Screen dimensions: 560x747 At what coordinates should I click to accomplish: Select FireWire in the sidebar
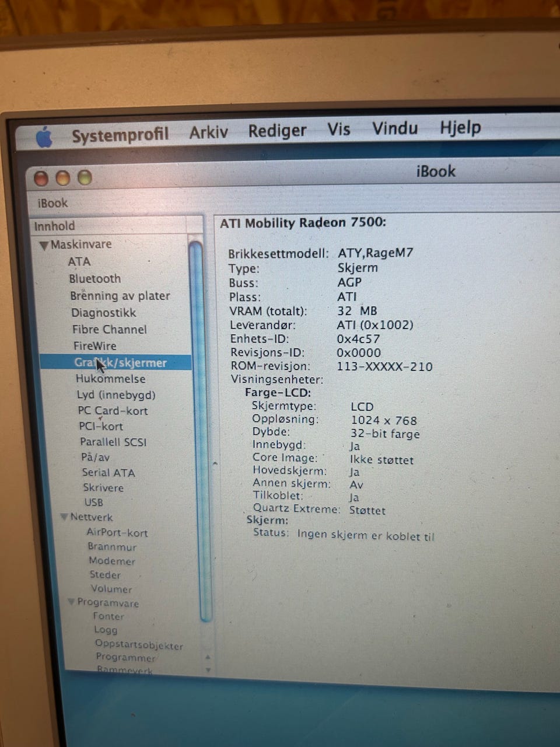pyautogui.click(x=94, y=345)
